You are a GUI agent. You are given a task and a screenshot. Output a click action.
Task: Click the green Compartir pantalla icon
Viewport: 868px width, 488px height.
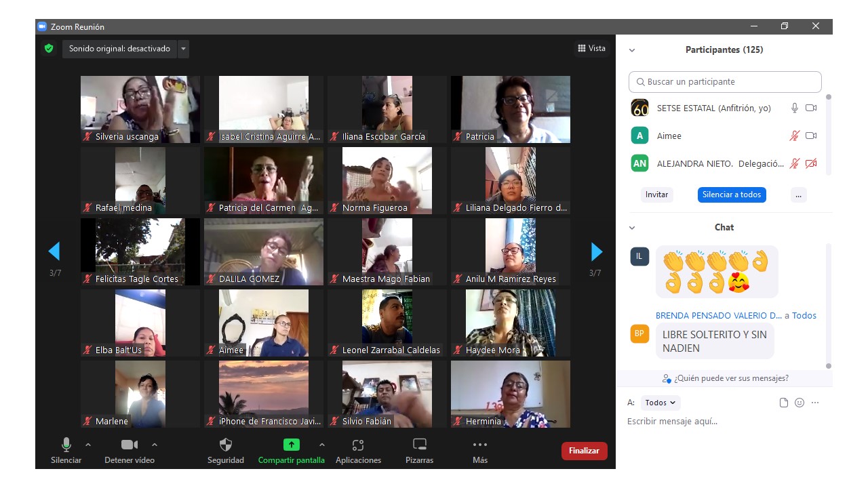291,445
